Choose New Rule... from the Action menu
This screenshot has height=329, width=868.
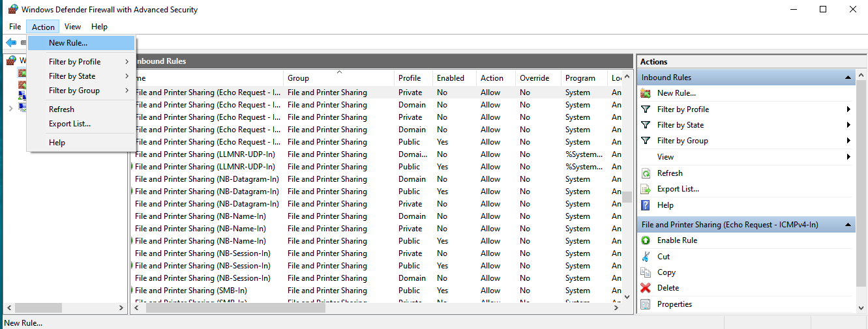coord(81,43)
